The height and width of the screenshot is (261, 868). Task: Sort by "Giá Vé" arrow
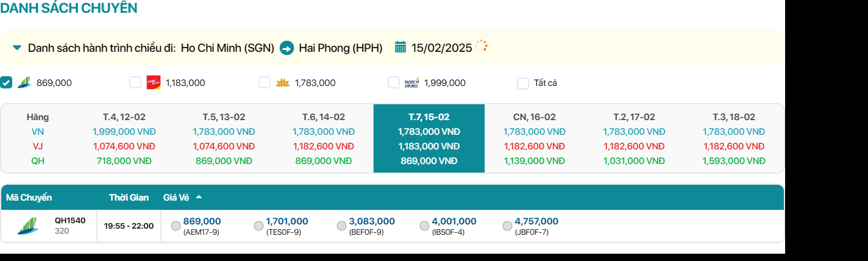coord(199,197)
